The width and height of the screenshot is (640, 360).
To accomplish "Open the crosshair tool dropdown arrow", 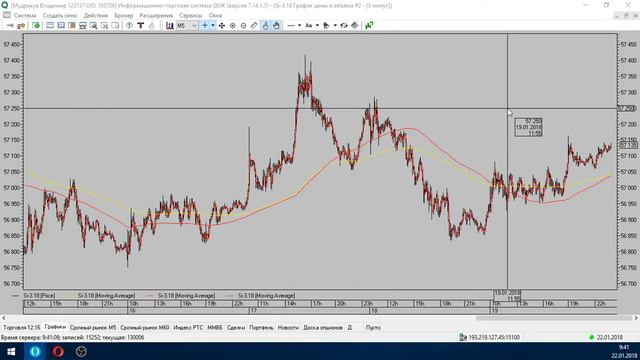I will (213, 25).
